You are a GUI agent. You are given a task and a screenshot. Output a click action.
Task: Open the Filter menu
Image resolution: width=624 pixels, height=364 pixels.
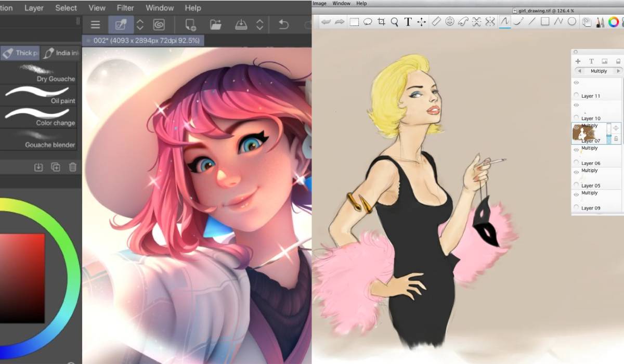click(125, 8)
